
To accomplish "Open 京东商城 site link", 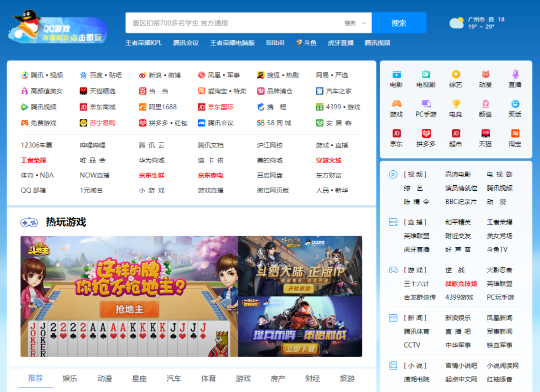I will pos(97,107).
